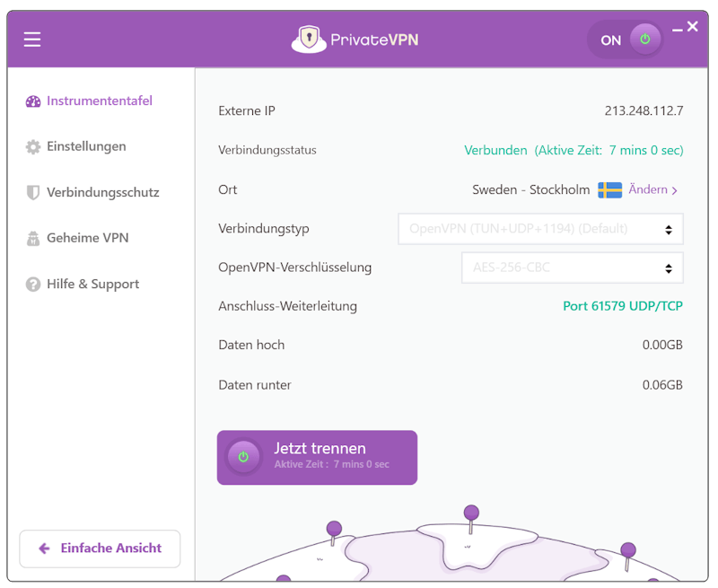Open the hamburger menu icon
The image size is (718, 588).
[x=32, y=39]
